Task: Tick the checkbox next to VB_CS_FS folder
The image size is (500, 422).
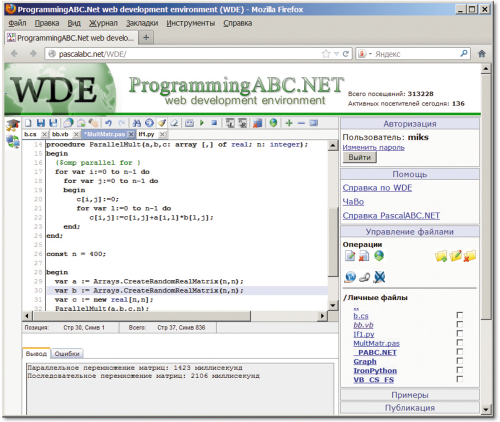Action: pyautogui.click(x=460, y=379)
